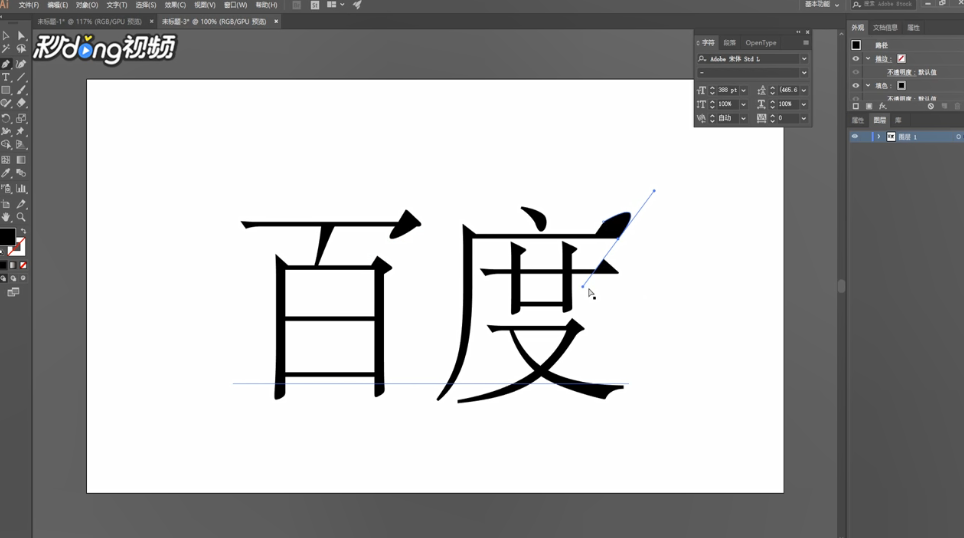Open the 对象(O) menu
Image resolution: width=964 pixels, height=538 pixels.
click(87, 5)
